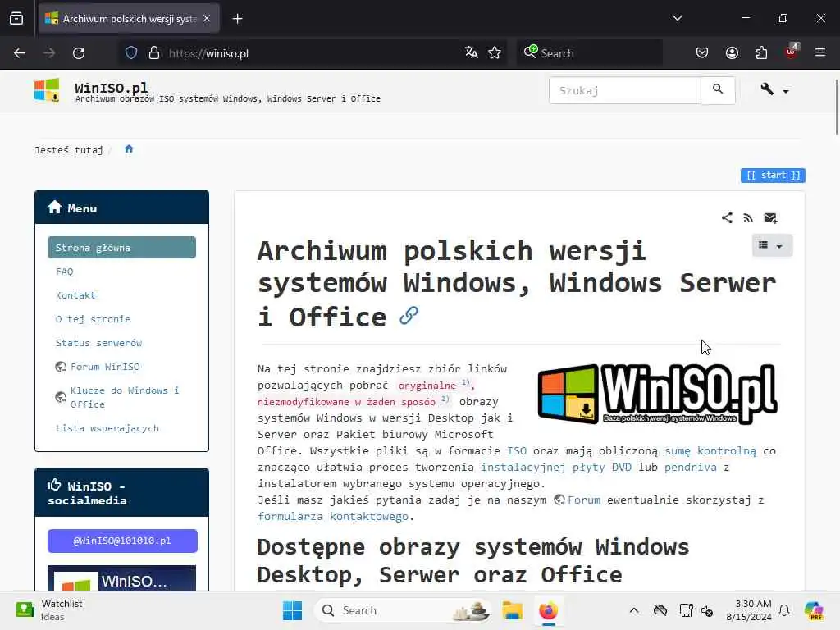
Task: Bookmark this page with star
Action: (x=495, y=52)
